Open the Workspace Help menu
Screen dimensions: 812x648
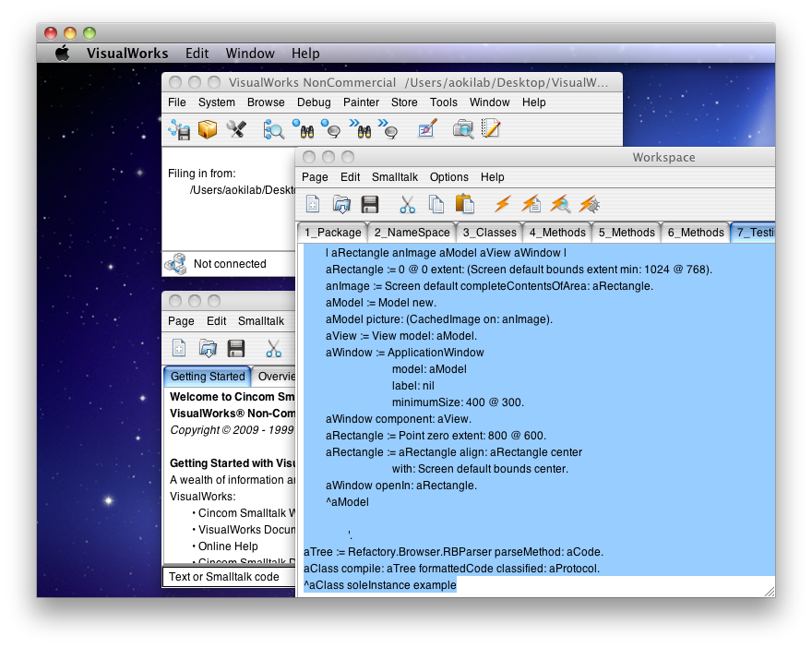click(x=493, y=177)
